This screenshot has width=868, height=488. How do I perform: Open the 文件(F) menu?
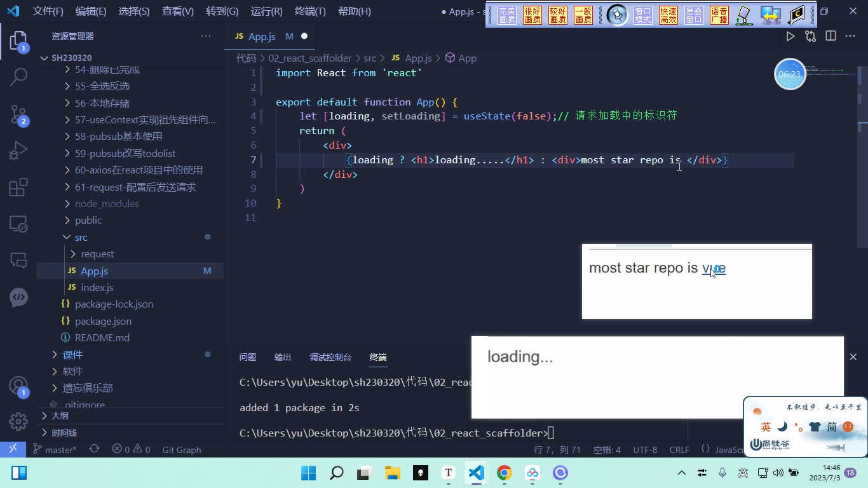click(x=48, y=11)
